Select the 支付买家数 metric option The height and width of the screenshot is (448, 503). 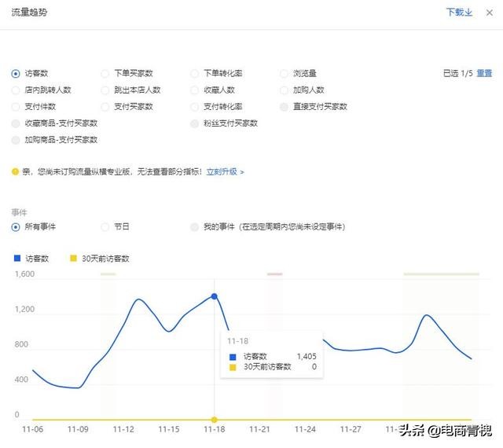(105, 107)
